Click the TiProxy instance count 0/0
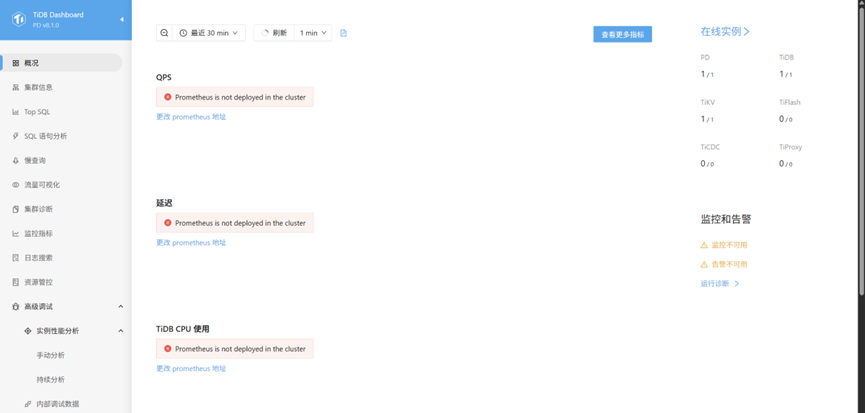Image resolution: width=865 pixels, height=413 pixels. [786, 163]
